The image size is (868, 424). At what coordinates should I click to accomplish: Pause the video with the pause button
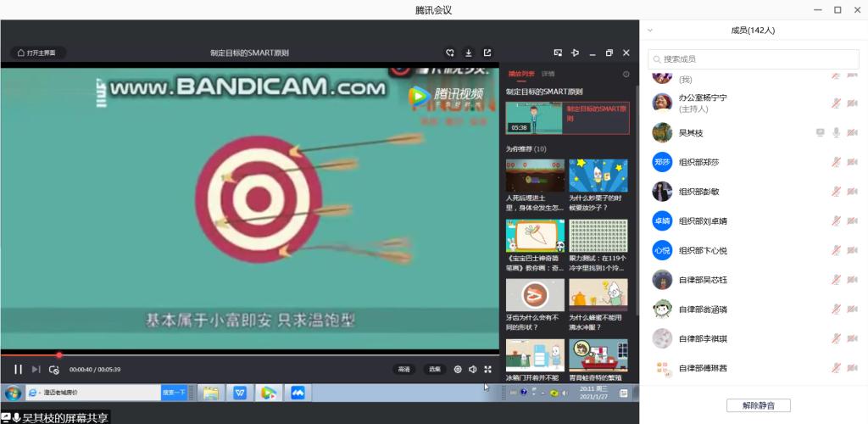(18, 369)
